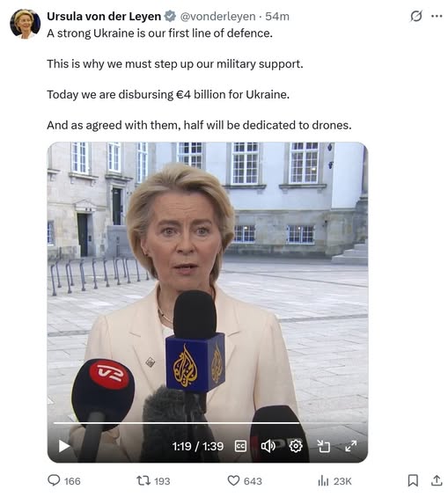
Task: Open the 54m timestamp link
Action: [x=277, y=16]
